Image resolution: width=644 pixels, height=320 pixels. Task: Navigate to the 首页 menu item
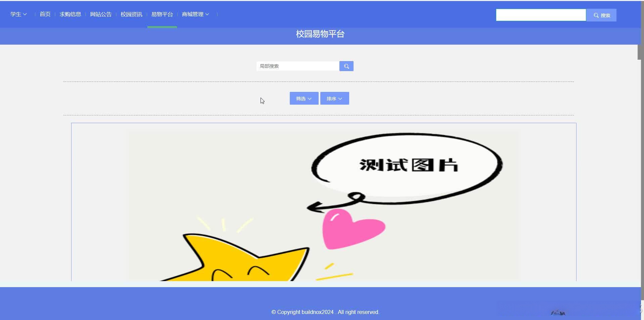pos(44,14)
